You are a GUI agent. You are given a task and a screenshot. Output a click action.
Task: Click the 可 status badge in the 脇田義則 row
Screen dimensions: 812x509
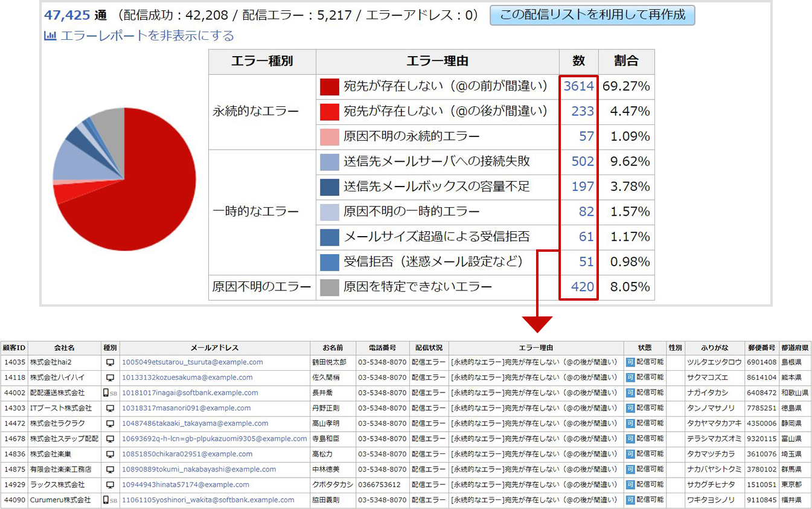tap(630, 500)
